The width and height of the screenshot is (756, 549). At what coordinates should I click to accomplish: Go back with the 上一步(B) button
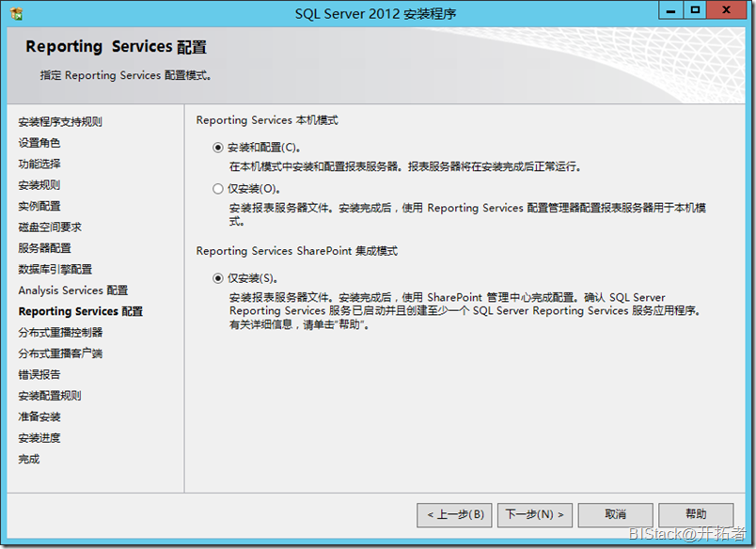click(455, 515)
